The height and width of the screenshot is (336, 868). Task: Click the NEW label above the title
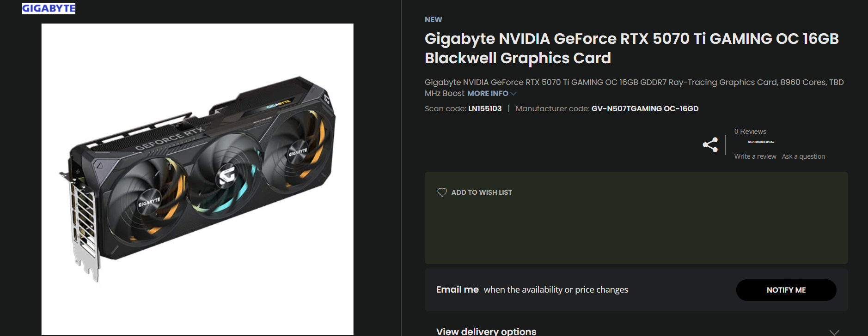[434, 19]
